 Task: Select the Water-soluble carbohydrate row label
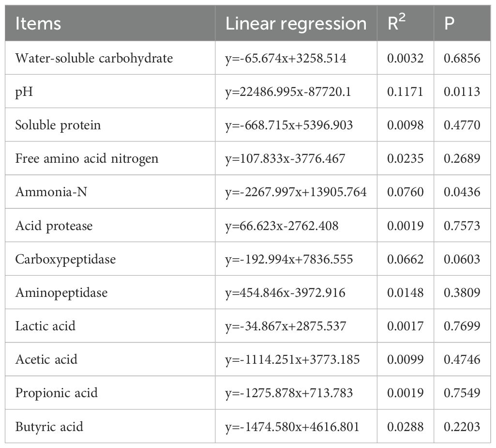pyautogui.click(x=94, y=58)
